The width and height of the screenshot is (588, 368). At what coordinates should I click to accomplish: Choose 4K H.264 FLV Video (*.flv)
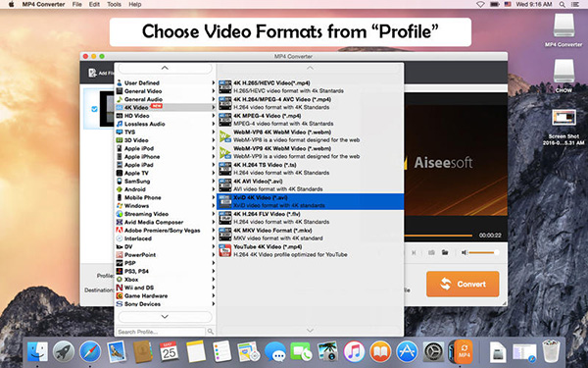pos(311,218)
